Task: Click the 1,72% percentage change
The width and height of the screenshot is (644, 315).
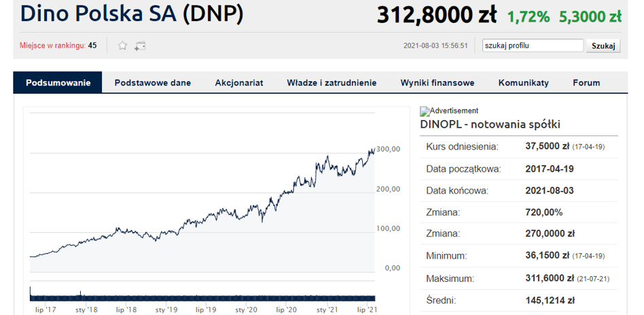Action: (529, 17)
